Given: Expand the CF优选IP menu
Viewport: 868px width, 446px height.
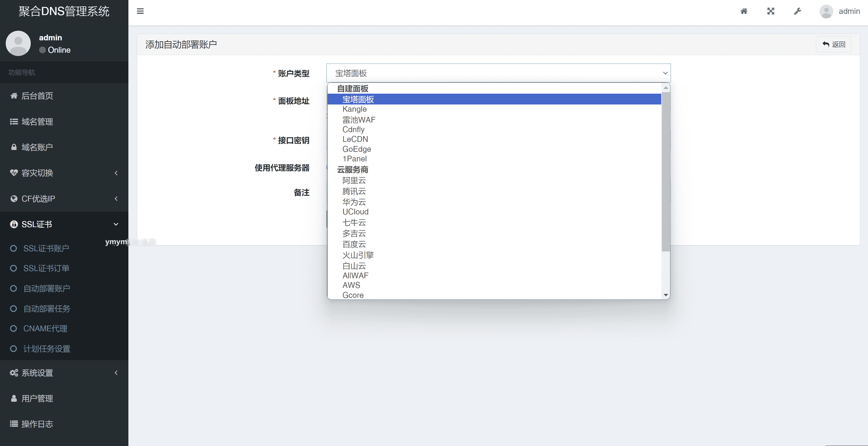Looking at the screenshot, I should (64, 198).
